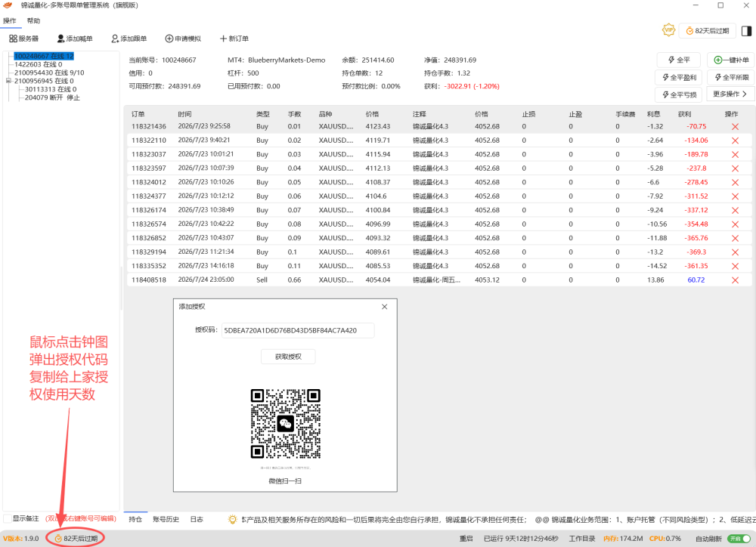Close order 118324377 with red X

pyautogui.click(x=735, y=196)
